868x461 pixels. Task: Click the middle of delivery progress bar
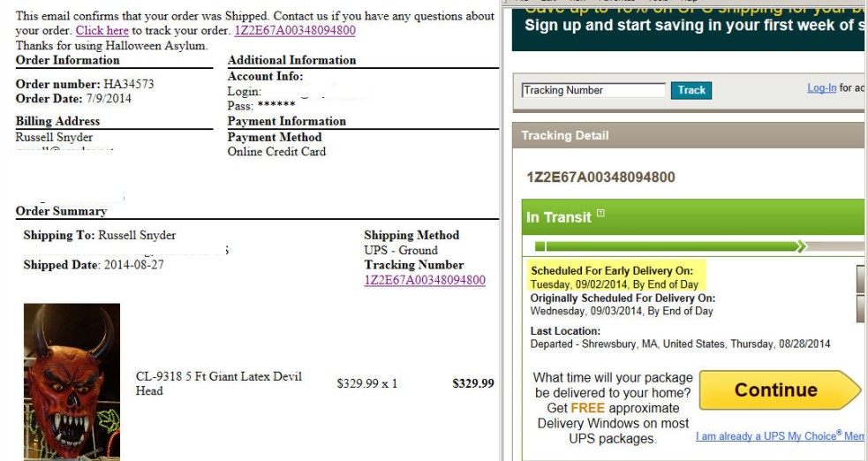[671, 246]
